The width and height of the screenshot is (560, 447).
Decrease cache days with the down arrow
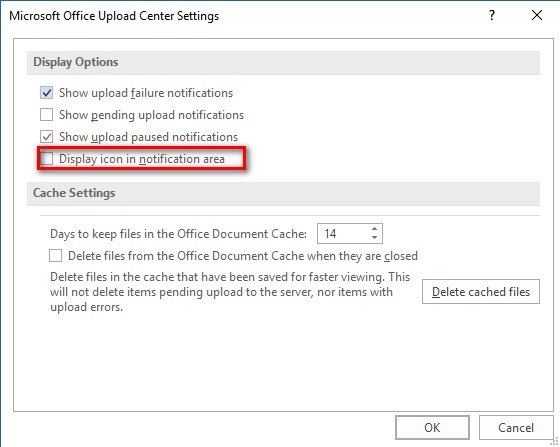click(x=374, y=238)
